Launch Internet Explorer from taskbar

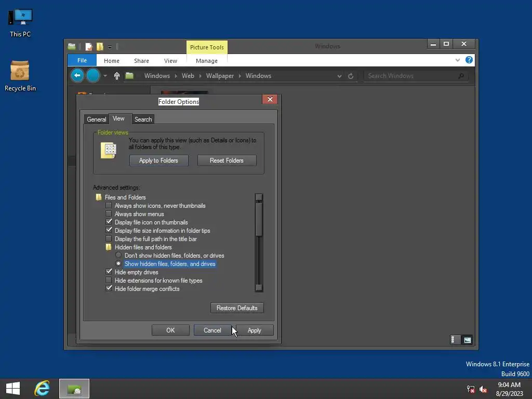click(x=42, y=389)
